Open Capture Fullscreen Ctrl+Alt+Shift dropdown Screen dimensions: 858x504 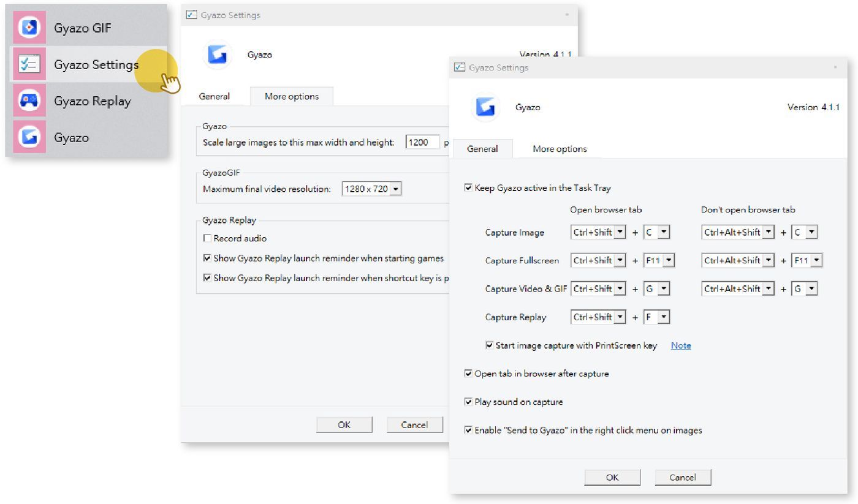[738, 260]
